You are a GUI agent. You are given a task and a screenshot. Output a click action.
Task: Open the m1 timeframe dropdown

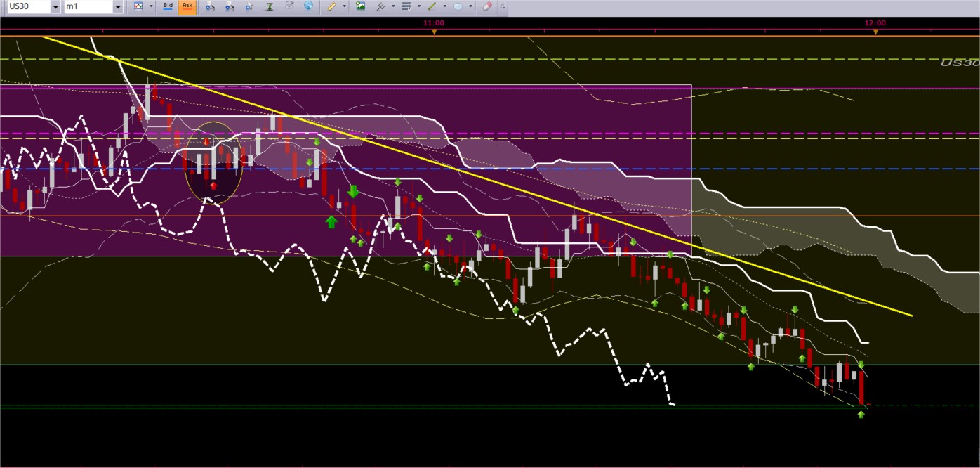coord(117,6)
